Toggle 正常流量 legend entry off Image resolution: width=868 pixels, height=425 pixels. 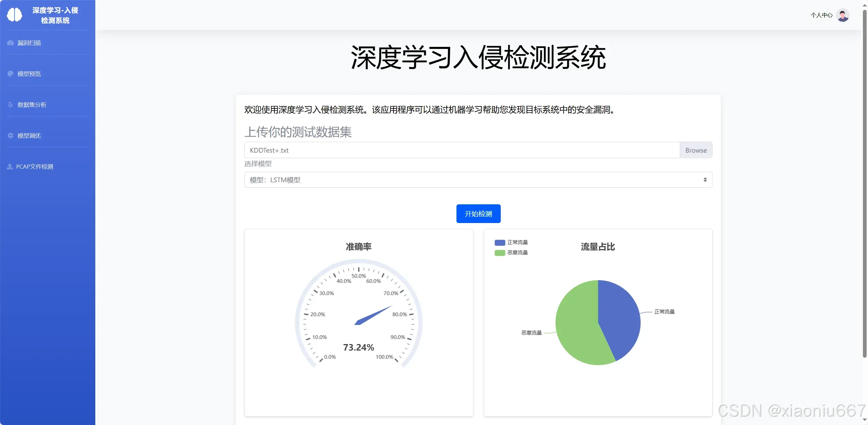(511, 242)
